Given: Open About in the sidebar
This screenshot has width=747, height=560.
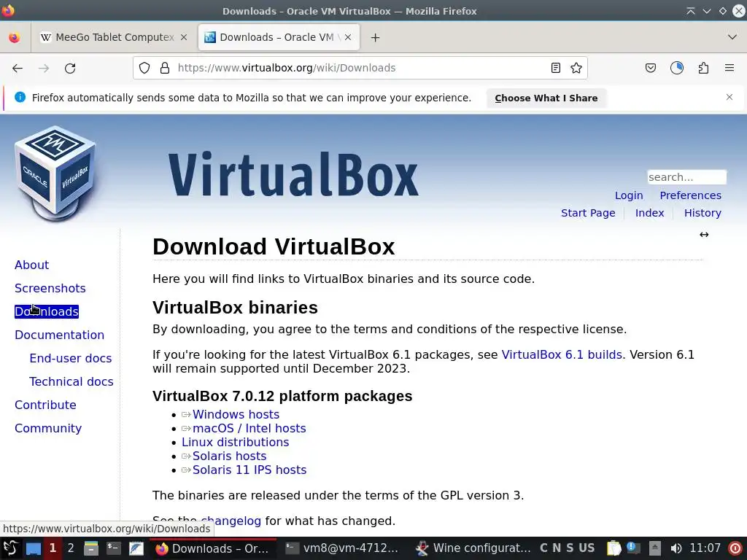Looking at the screenshot, I should point(32,265).
